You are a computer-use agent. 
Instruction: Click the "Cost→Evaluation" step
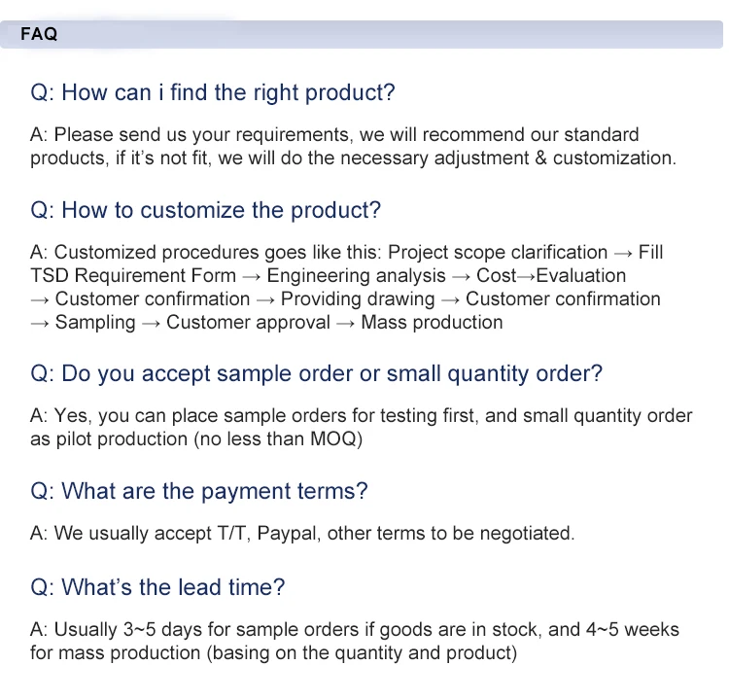pyautogui.click(x=551, y=275)
